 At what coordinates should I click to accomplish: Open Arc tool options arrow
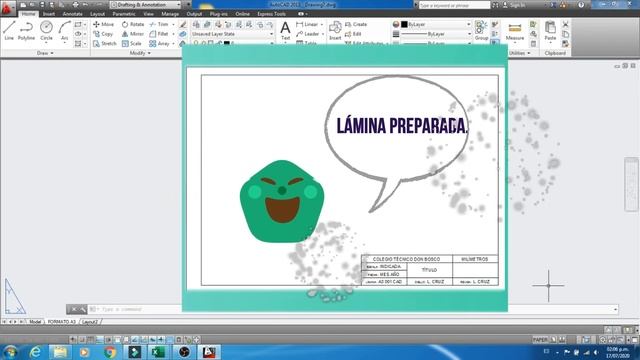tap(64, 43)
